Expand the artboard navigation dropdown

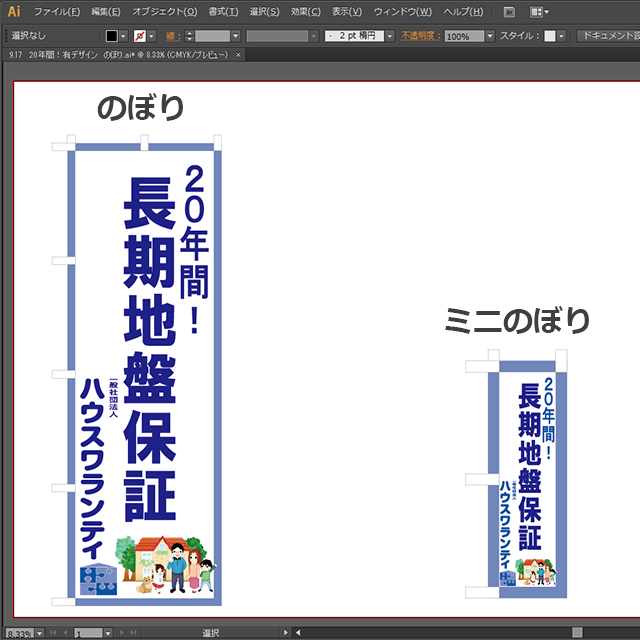coord(108,633)
